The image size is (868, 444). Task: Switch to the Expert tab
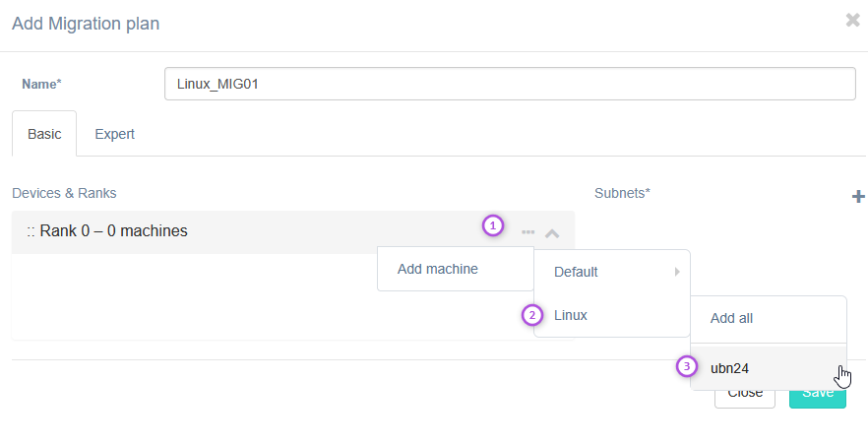coord(114,134)
